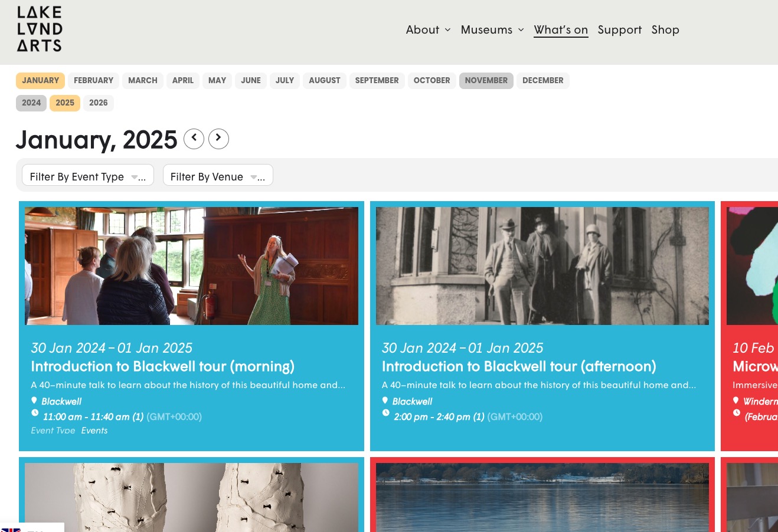Switch to the February month tab
Viewport: 778px width, 532px height.
pos(93,81)
